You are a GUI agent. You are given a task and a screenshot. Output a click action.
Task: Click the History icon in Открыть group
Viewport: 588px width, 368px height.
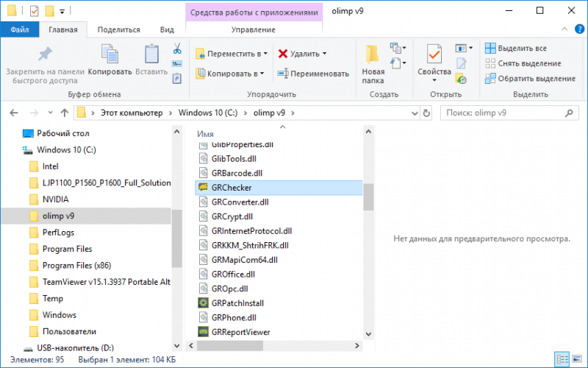[462, 79]
